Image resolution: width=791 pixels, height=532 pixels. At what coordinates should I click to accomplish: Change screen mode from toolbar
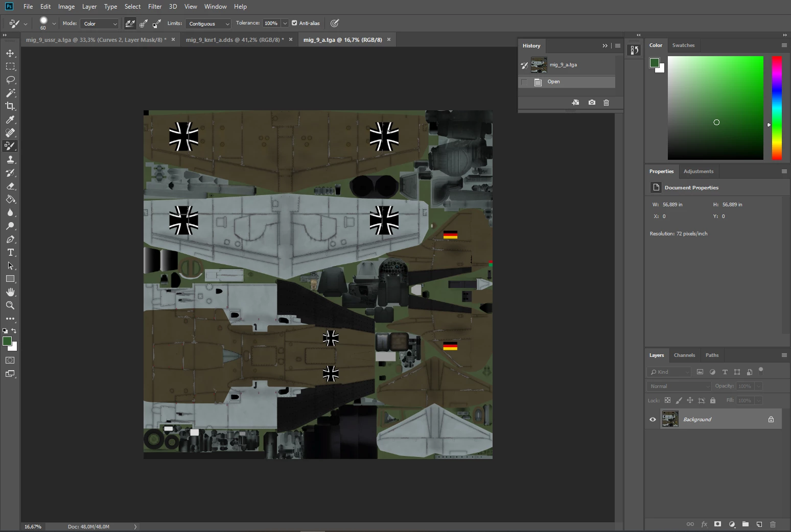10,374
